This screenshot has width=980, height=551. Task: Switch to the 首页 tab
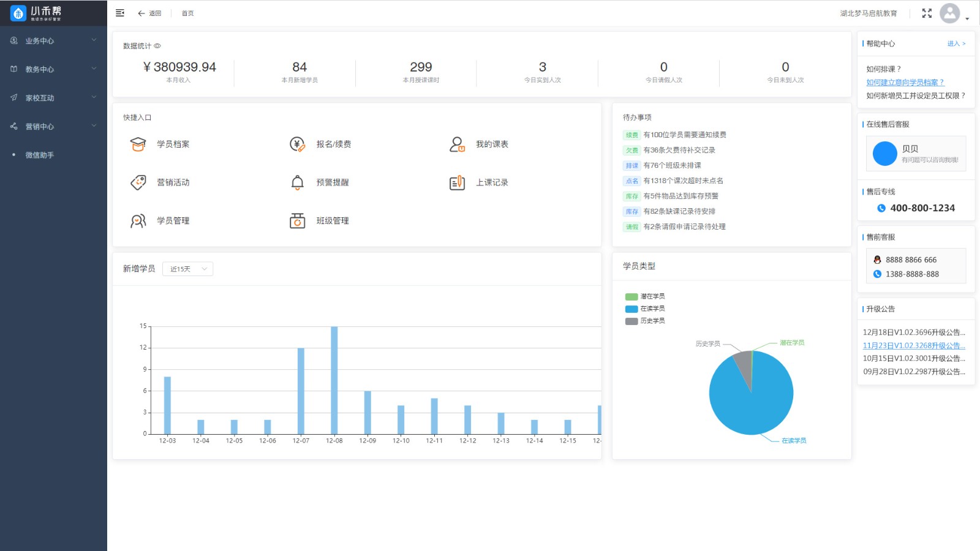tap(187, 13)
